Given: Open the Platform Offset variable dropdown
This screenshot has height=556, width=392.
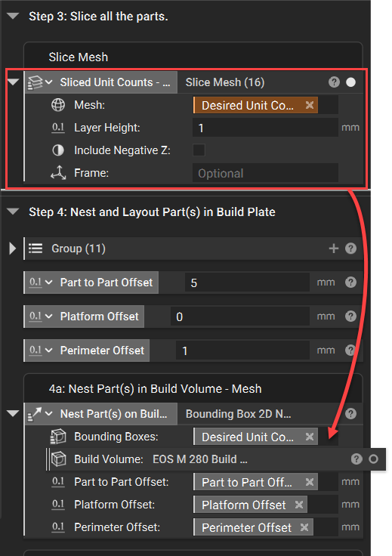Looking at the screenshot, I should [49, 317].
